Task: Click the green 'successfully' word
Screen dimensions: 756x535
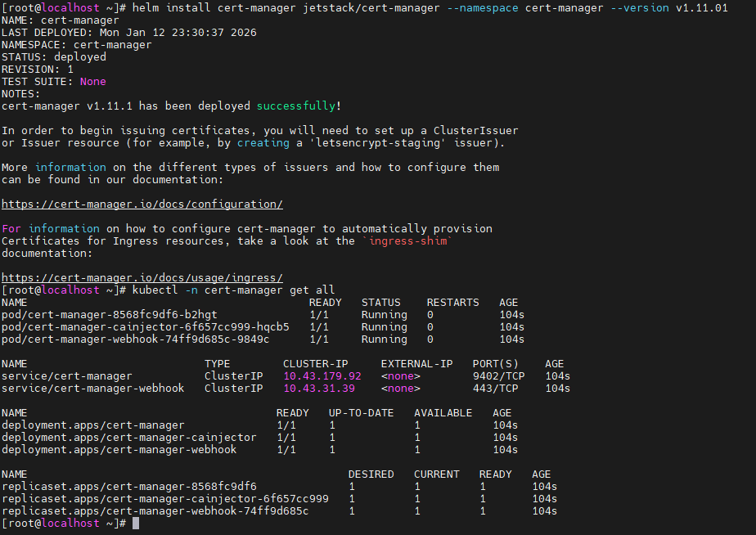Action: coord(295,106)
